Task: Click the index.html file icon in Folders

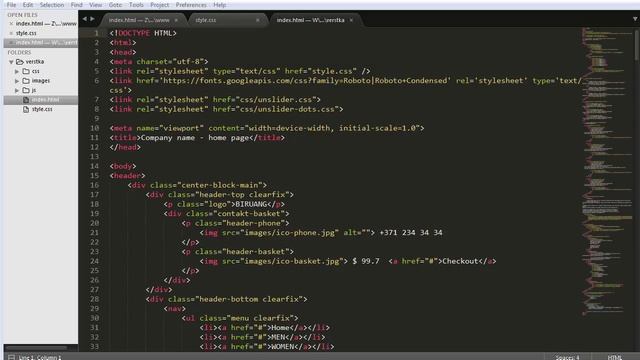Action: click(26, 100)
